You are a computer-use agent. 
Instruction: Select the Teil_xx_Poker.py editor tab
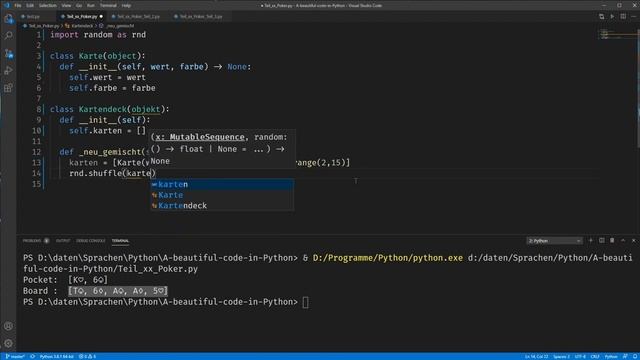point(82,17)
